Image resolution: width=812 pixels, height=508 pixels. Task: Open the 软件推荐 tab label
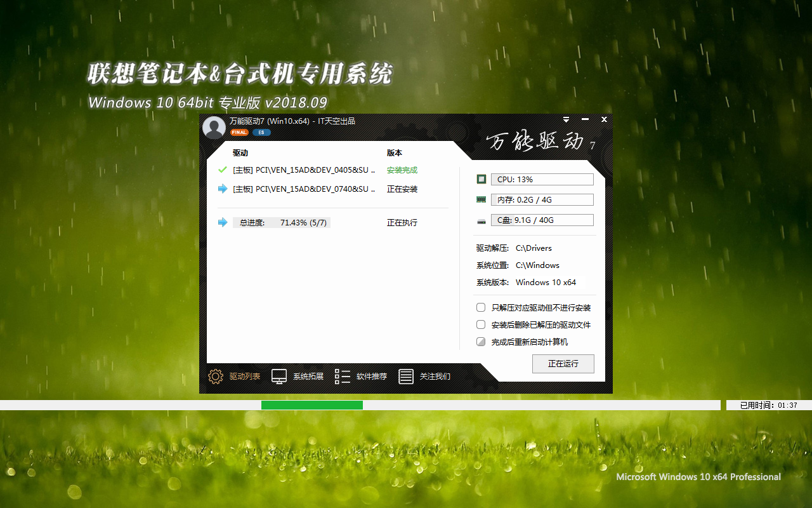[372, 377]
